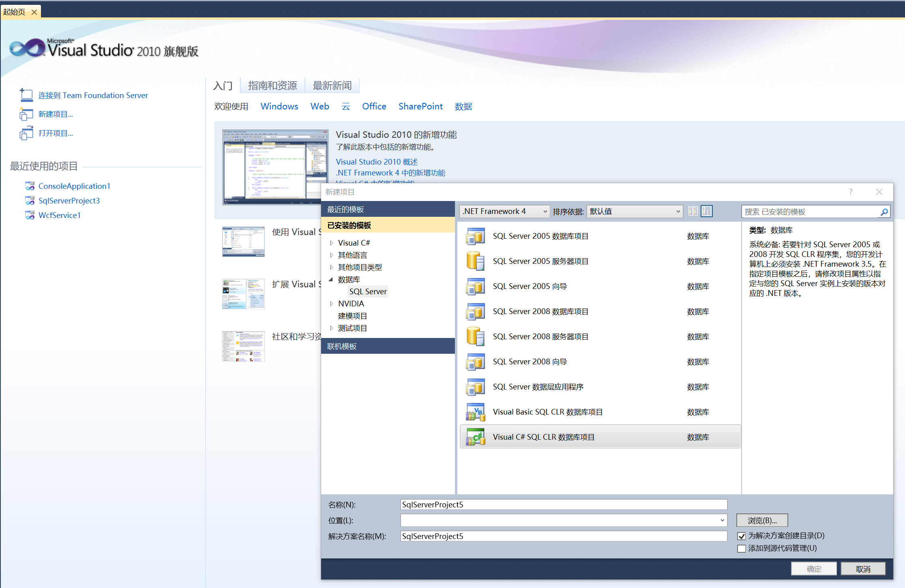Open the Web sub-tab
The image size is (905, 588).
(320, 106)
